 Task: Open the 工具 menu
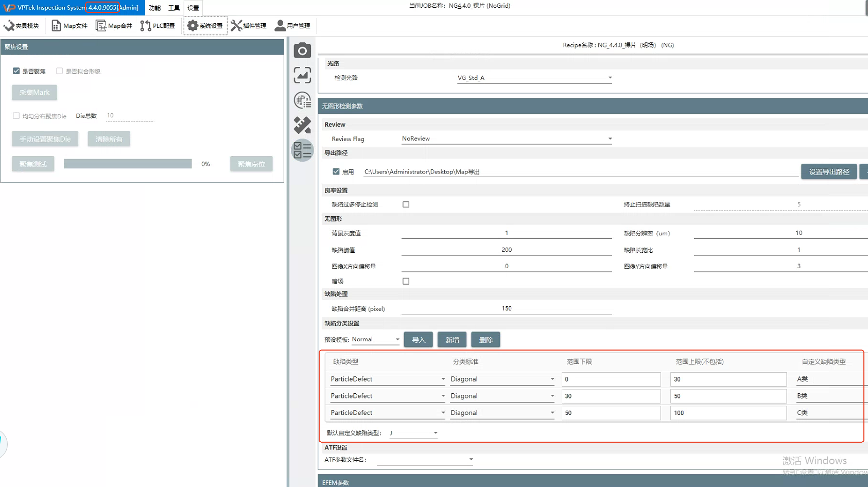(173, 8)
